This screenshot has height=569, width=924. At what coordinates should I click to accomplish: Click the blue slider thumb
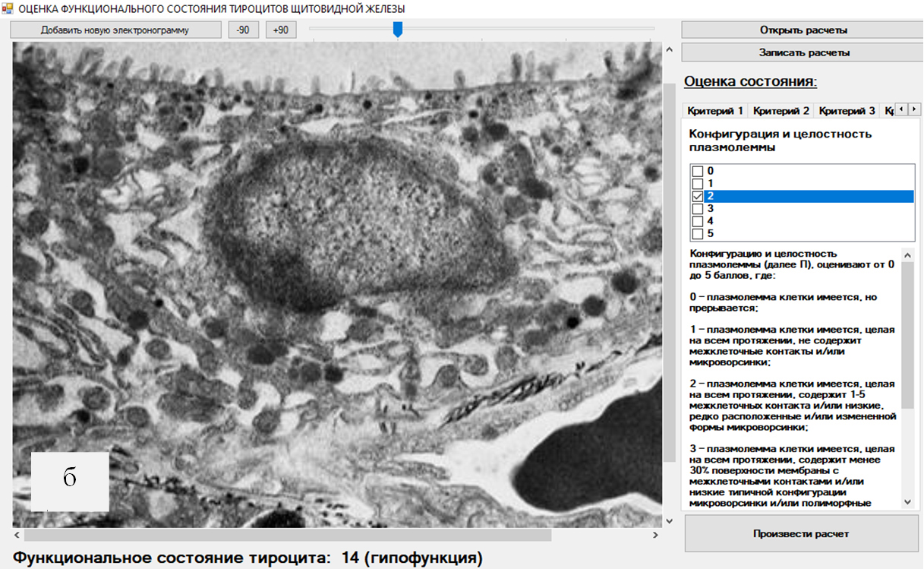click(397, 29)
